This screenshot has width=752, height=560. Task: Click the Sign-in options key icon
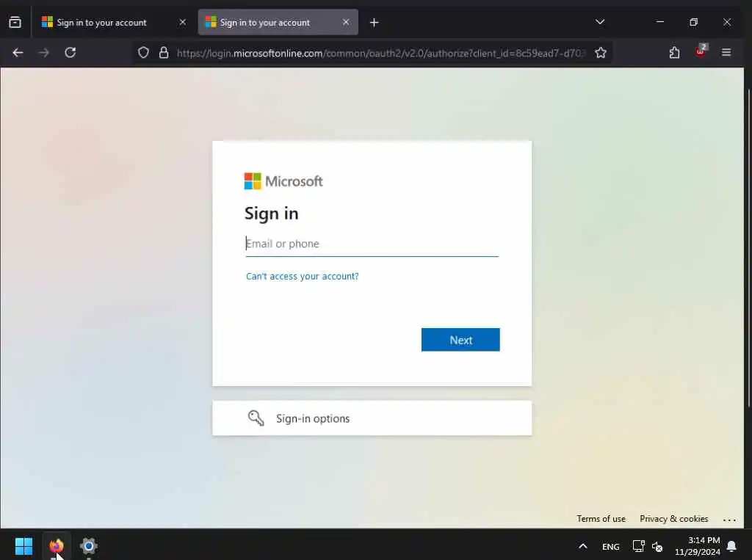pos(256,418)
